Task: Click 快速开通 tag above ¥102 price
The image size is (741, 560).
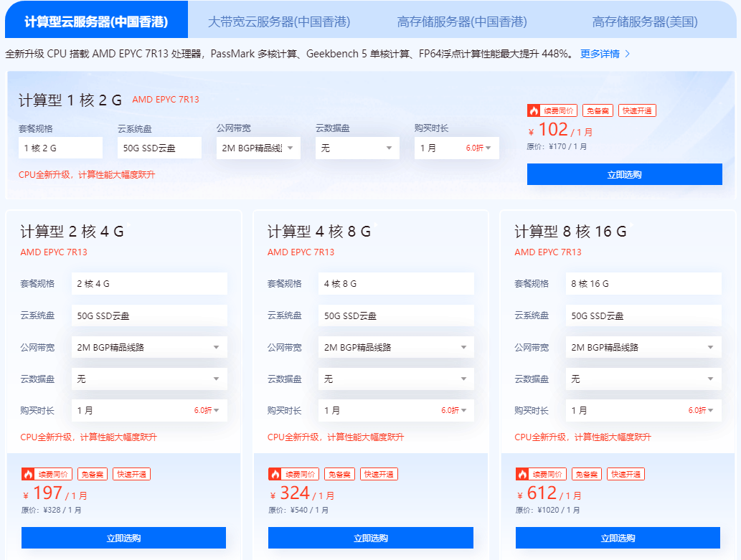Action: (637, 110)
